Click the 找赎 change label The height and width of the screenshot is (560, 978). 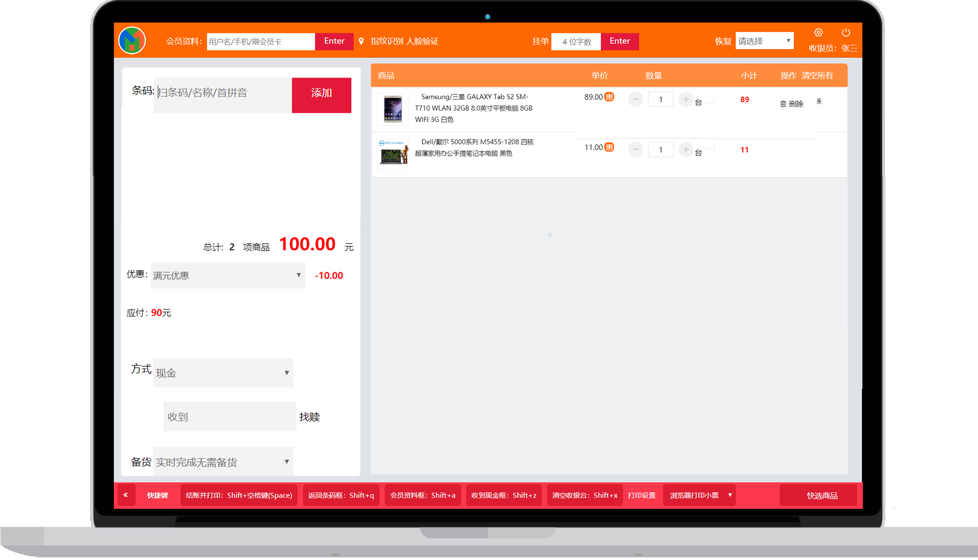pyautogui.click(x=309, y=417)
